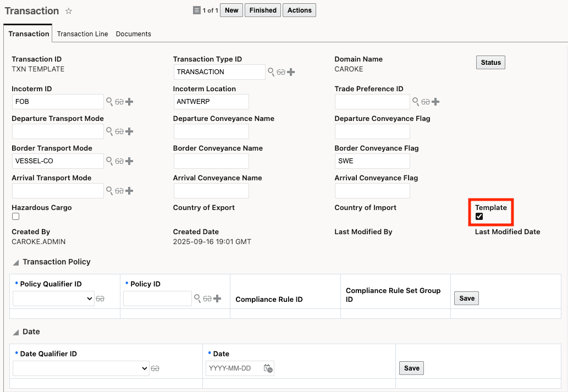The height and width of the screenshot is (392, 568).
Task: Open the Documents tab
Action: click(133, 34)
